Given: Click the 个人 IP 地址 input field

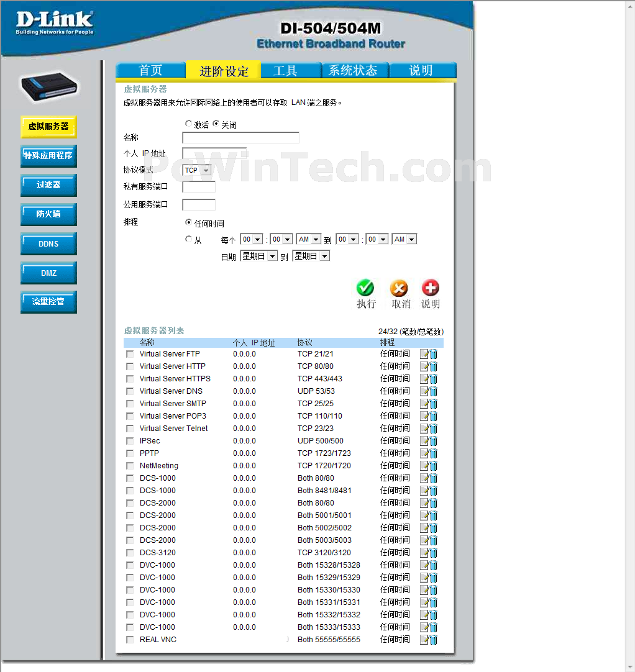Looking at the screenshot, I should (x=214, y=153).
